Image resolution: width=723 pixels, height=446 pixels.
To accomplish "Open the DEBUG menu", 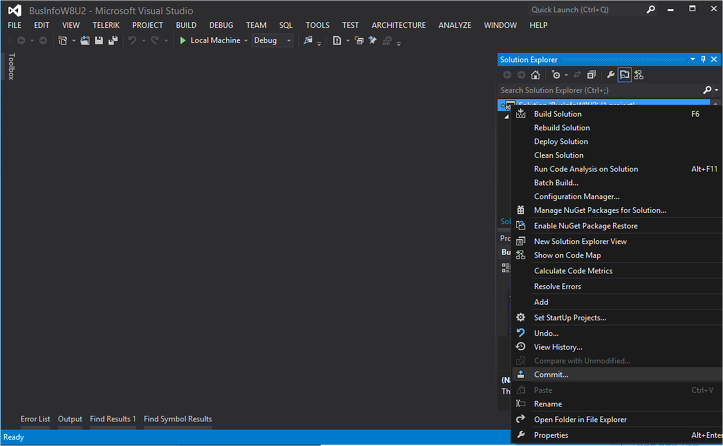I will pyautogui.click(x=221, y=25).
